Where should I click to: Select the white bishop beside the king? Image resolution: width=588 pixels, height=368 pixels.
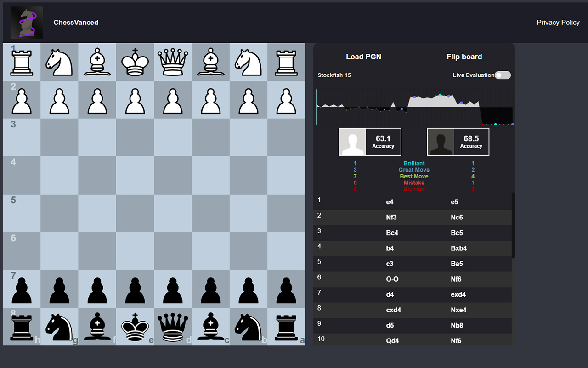coord(97,62)
